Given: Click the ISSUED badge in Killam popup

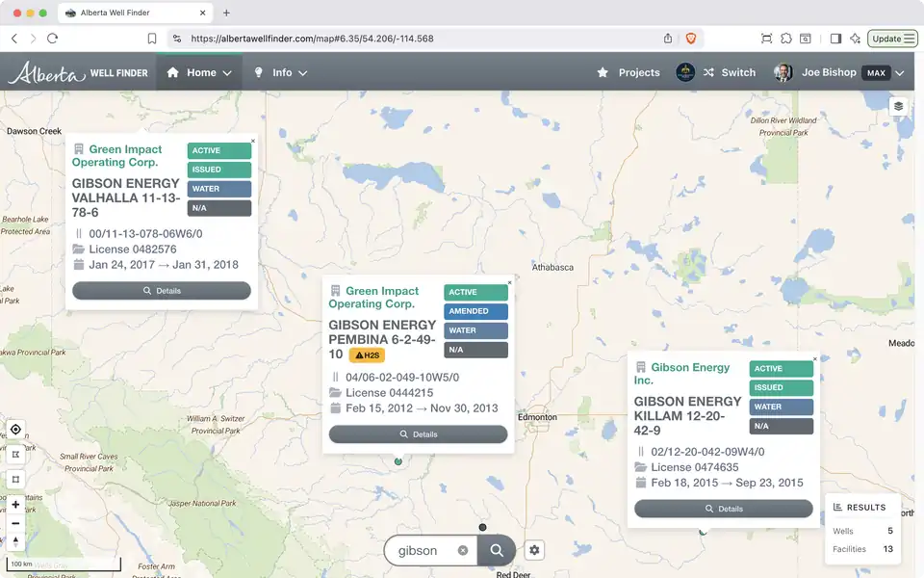Looking at the screenshot, I should 781,387.
